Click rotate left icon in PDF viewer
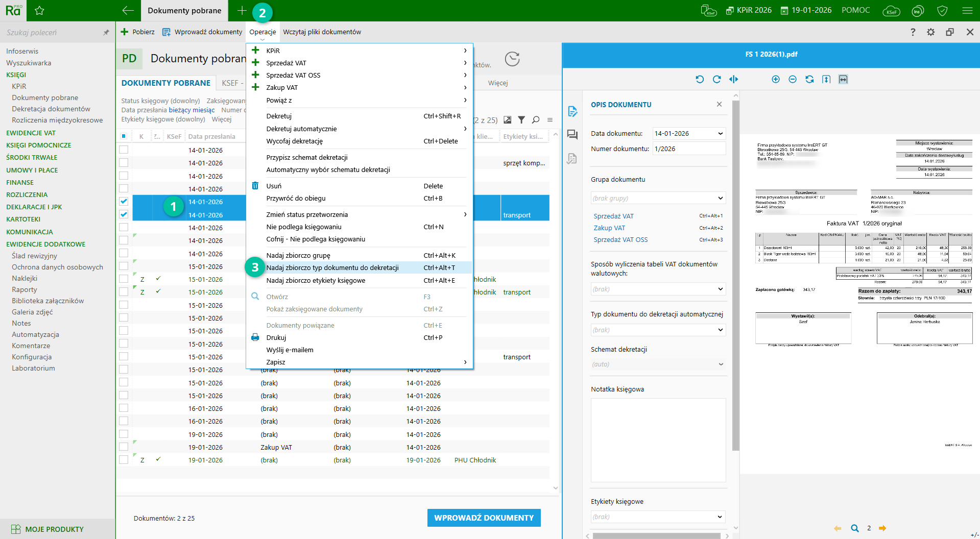 [700, 79]
